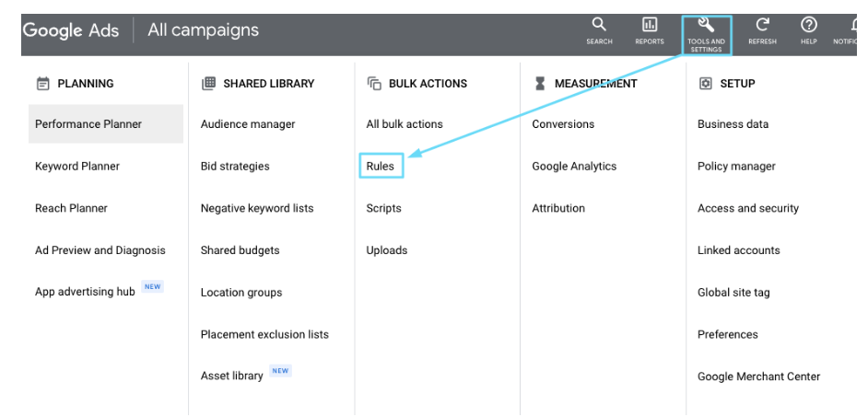Click the Setup gear icon
The image size is (868, 417).
705,84
